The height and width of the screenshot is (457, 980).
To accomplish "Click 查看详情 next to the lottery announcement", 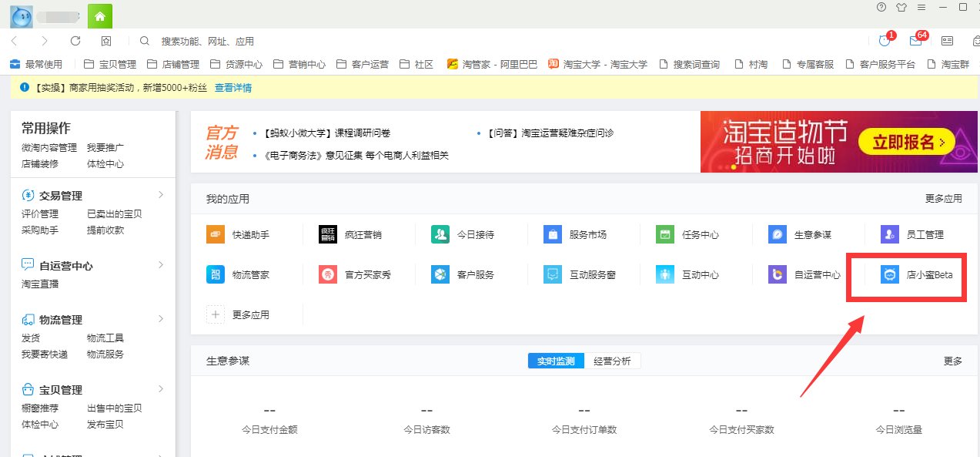I will tap(233, 88).
